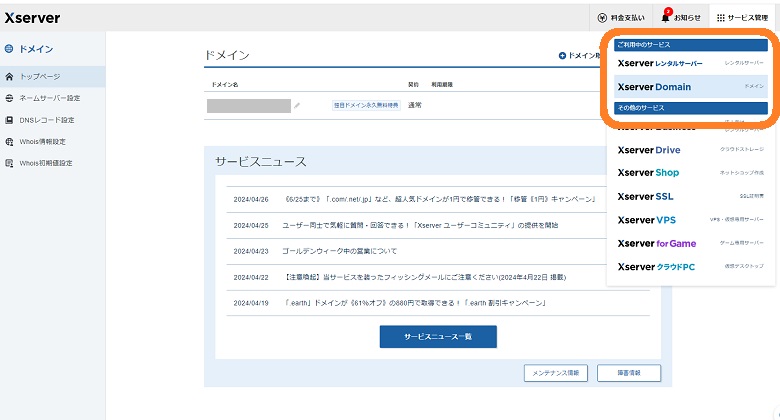Click the ドメイン取得 plus link

pos(580,55)
